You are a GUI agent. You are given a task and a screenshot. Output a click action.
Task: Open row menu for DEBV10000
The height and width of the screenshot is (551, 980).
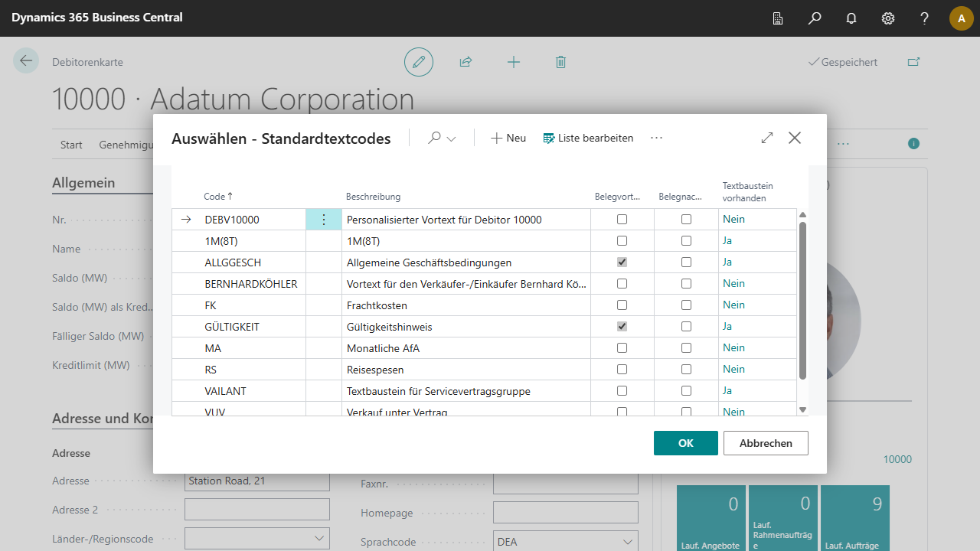pos(323,220)
